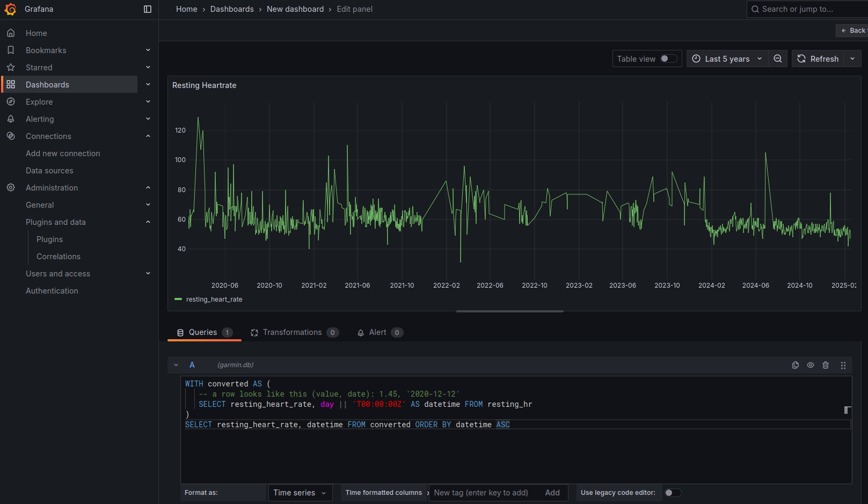Viewport: 868px width, 504px height.
Task: Duplicate query A with copy icon
Action: point(796,366)
